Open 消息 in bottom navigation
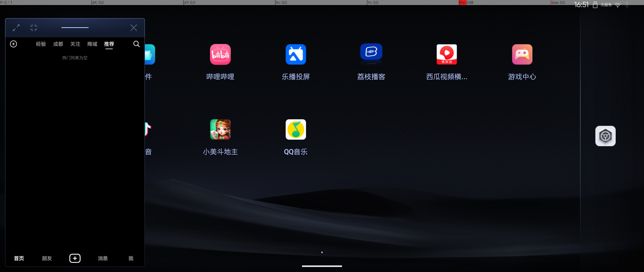Screen dimensions: 644x272 click(103, 258)
